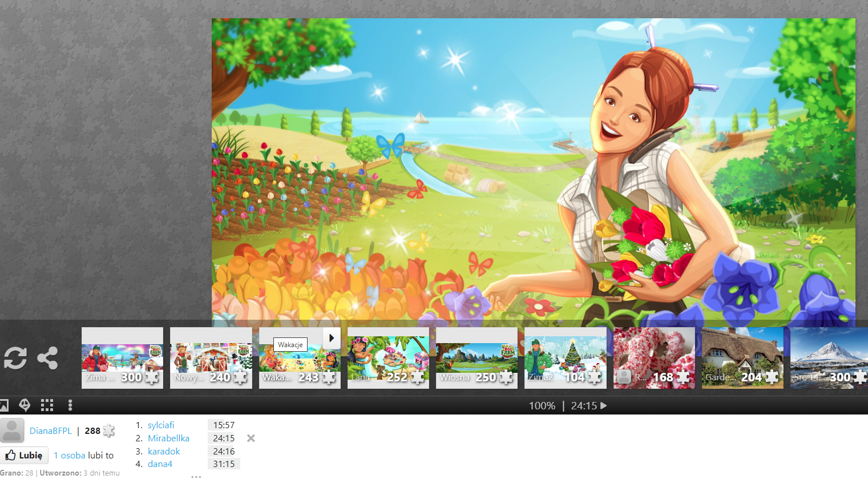
Task: Open the vertical three-dot more menu
Action: point(70,405)
